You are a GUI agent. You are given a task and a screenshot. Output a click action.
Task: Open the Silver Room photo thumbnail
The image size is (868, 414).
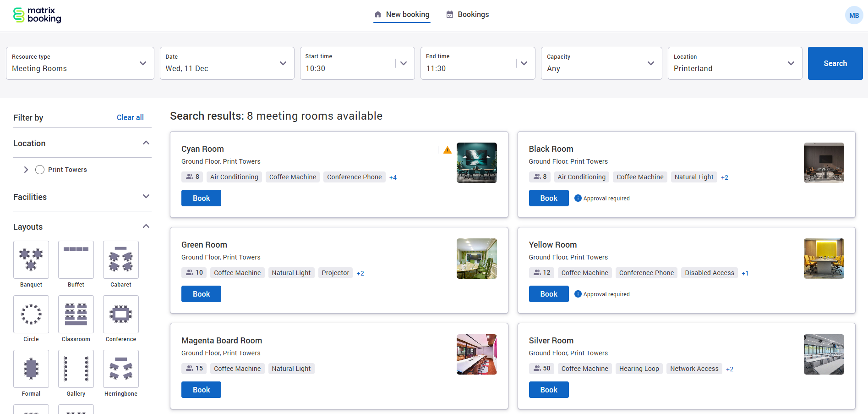(824, 354)
